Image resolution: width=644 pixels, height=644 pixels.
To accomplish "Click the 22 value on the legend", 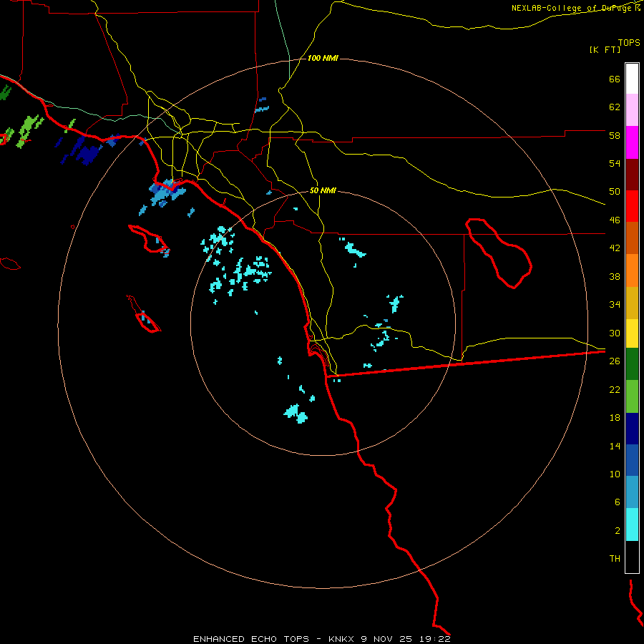I will [x=615, y=389].
